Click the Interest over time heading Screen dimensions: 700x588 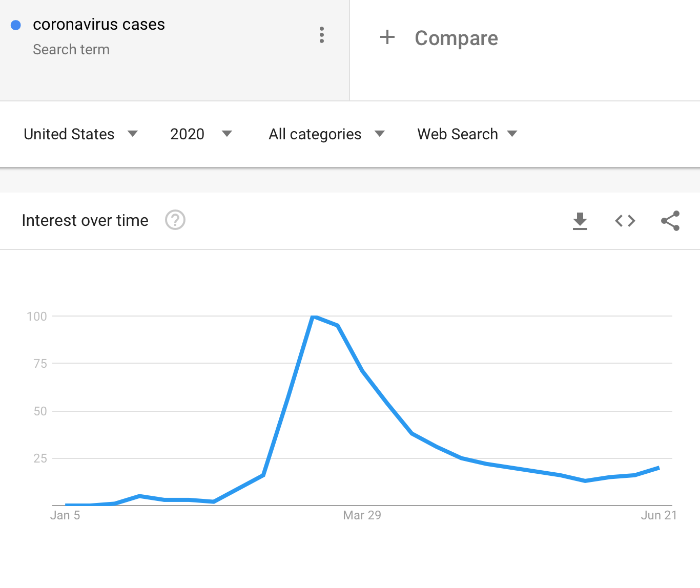click(85, 221)
